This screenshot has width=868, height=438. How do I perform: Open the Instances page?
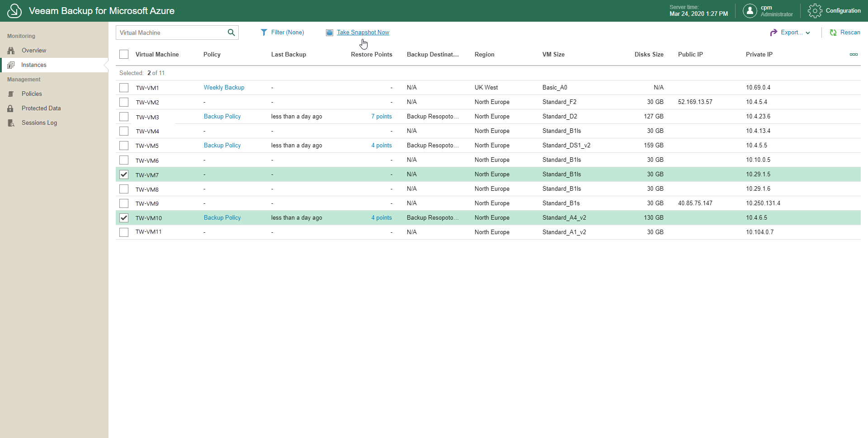pyautogui.click(x=34, y=65)
